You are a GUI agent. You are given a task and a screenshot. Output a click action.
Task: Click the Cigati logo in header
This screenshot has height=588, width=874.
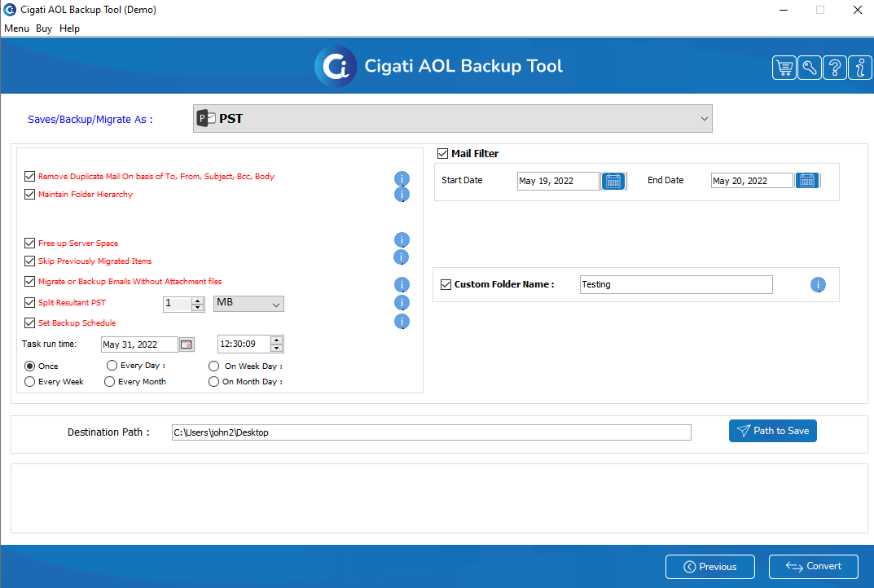coord(336,66)
